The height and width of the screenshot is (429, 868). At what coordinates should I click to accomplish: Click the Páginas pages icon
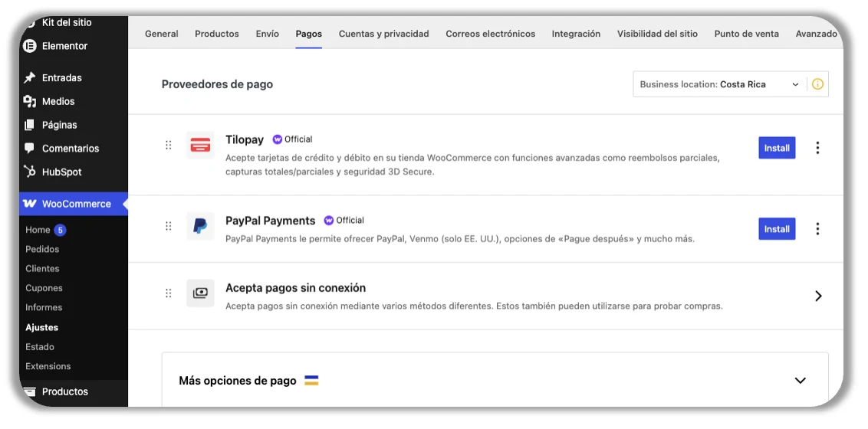(x=30, y=125)
